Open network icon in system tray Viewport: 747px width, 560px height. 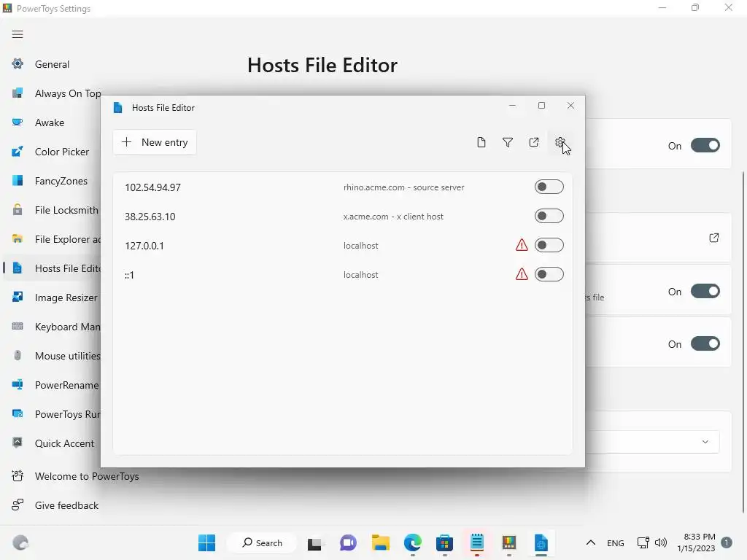(643, 542)
